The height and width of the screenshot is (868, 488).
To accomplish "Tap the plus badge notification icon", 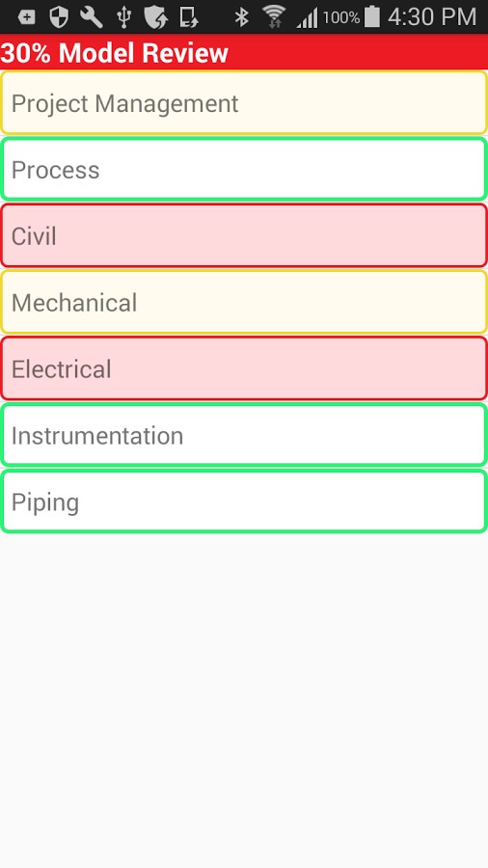I will point(26,17).
